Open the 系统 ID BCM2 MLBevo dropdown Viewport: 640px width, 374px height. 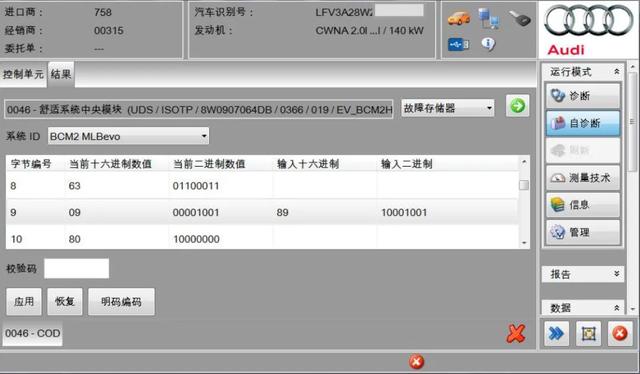(x=128, y=136)
